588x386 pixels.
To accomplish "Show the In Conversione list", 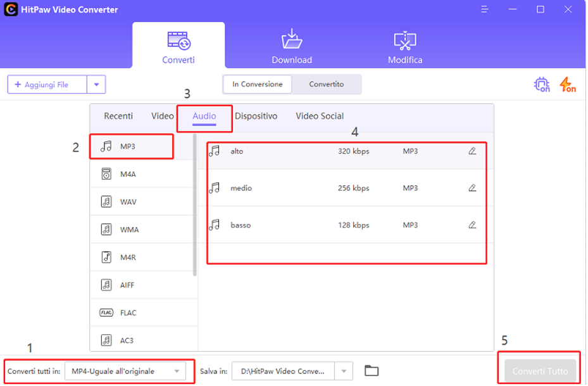I will (257, 84).
